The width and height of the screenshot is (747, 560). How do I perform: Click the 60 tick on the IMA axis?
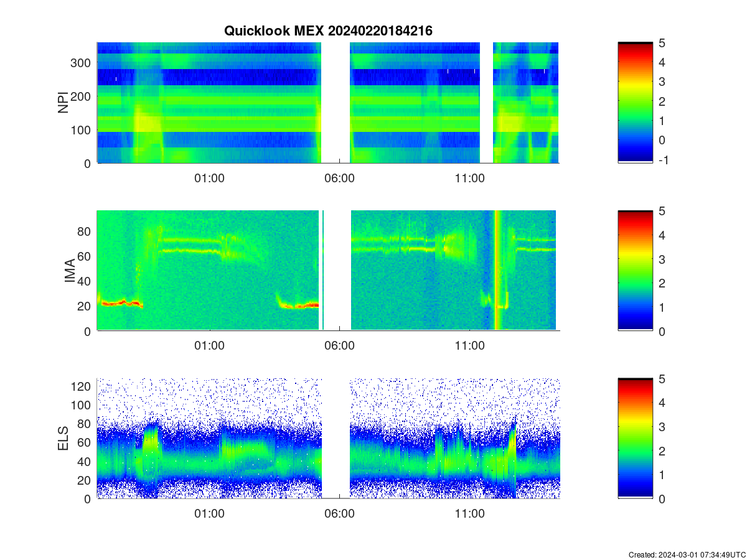pos(85,256)
